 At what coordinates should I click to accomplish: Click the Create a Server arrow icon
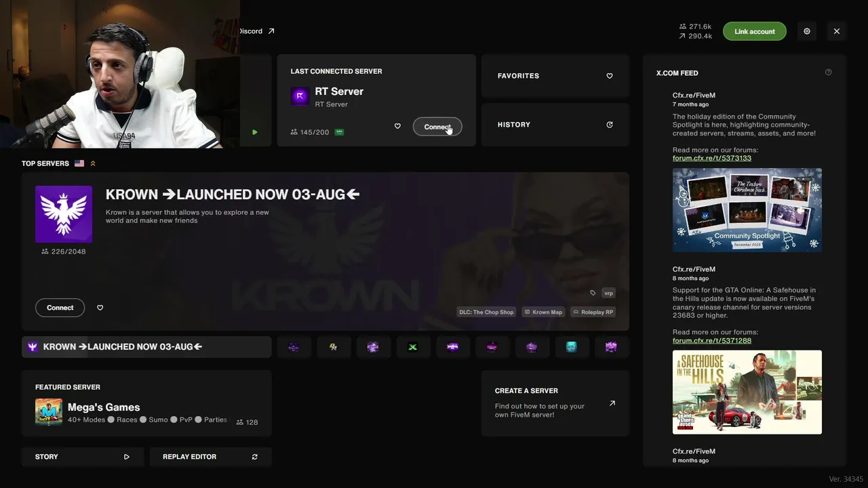(612, 403)
